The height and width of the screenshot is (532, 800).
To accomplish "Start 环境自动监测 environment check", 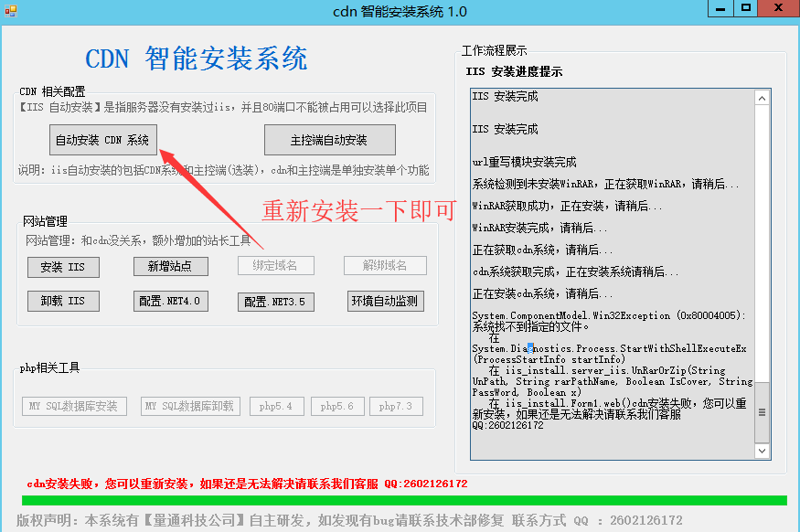I will 384,301.
